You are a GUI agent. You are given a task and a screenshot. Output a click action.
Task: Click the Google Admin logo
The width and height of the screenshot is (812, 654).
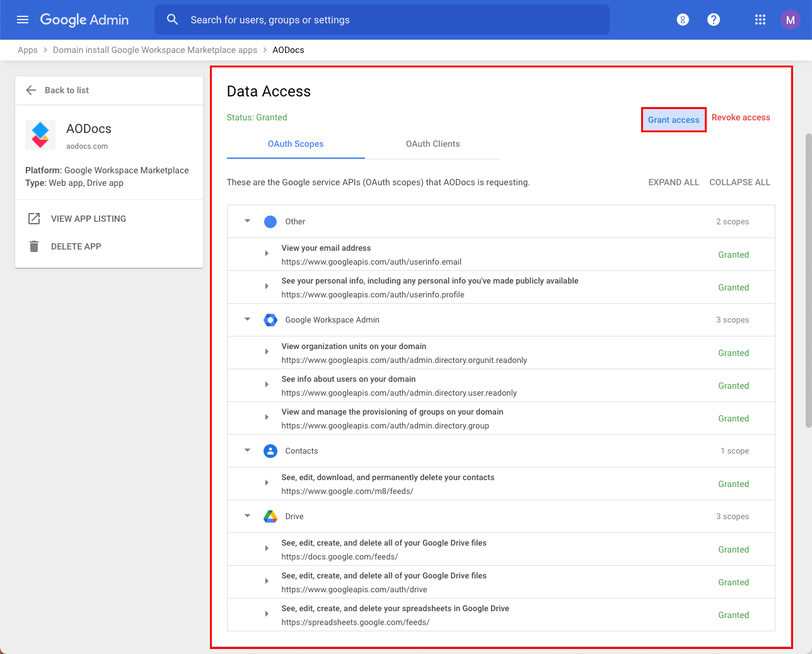[84, 20]
